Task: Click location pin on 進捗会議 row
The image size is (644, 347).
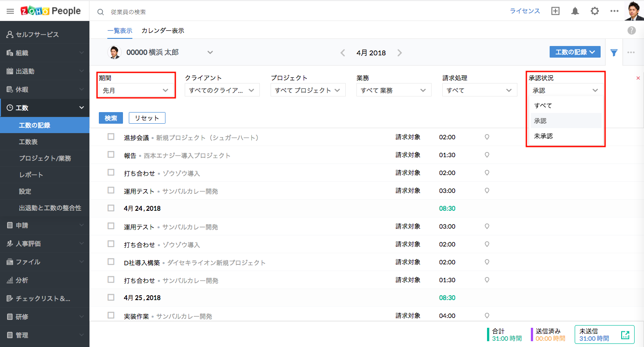Action: tap(487, 137)
